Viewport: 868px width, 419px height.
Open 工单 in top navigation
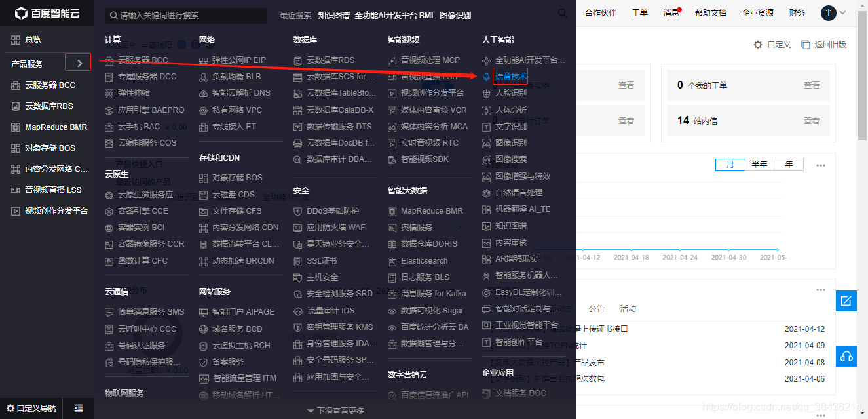point(639,13)
